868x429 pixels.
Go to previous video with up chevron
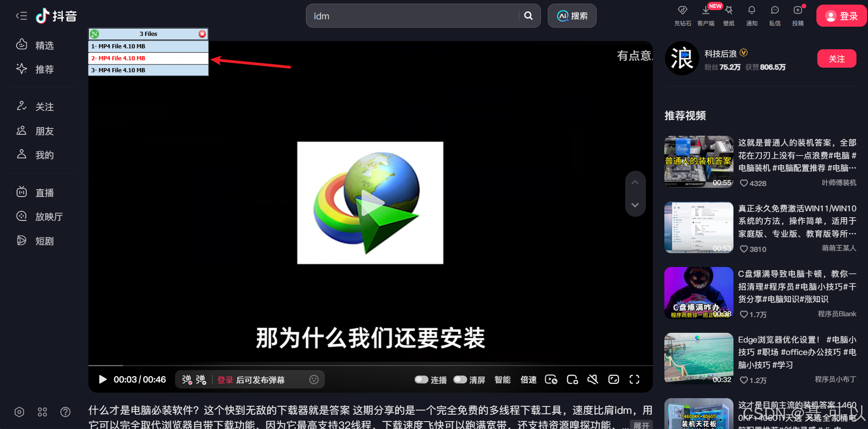pyautogui.click(x=635, y=182)
